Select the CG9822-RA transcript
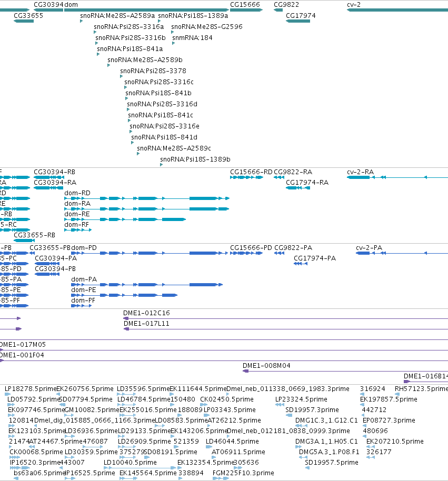This screenshot has height=481, width=448. 279,177
